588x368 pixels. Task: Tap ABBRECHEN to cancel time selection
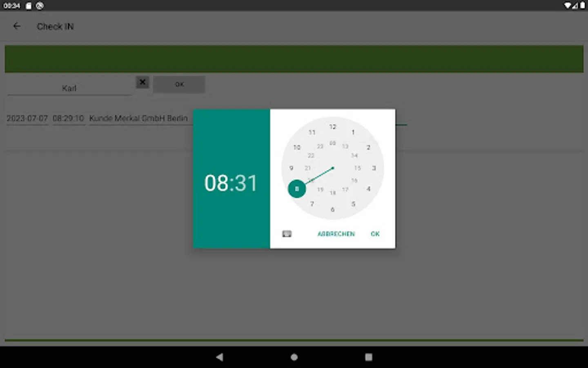[x=336, y=234]
